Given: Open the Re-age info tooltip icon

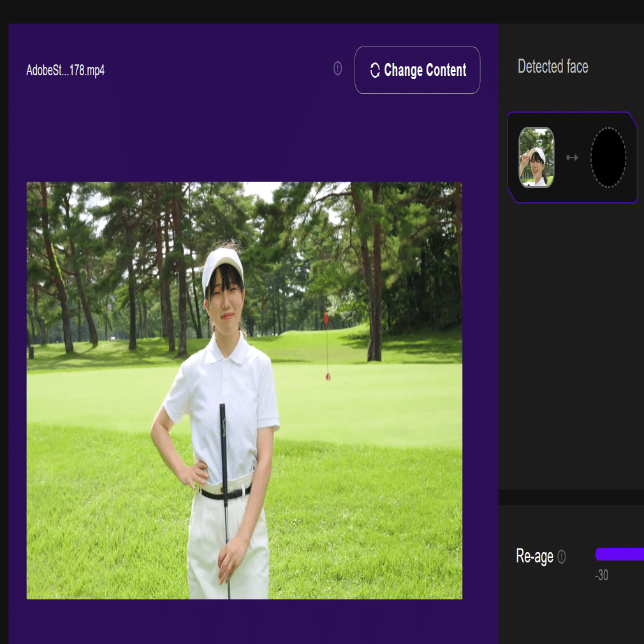Looking at the screenshot, I should tap(562, 557).
